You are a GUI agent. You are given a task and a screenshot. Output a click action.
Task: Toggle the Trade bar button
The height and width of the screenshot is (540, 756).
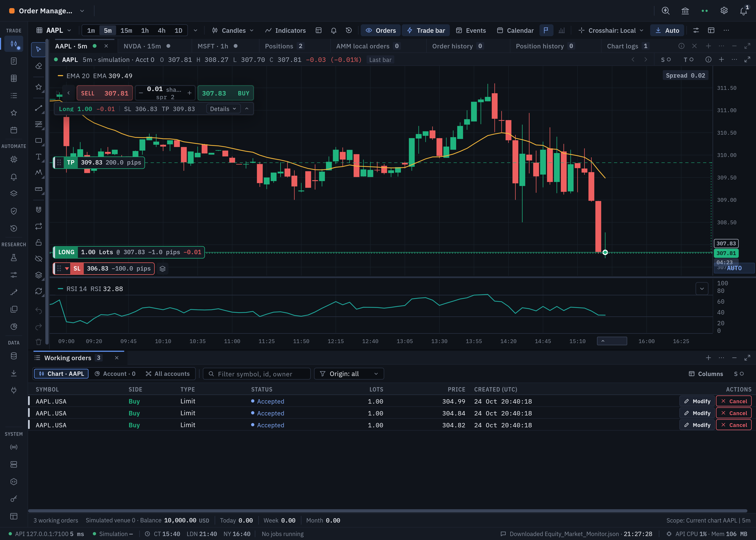click(426, 30)
